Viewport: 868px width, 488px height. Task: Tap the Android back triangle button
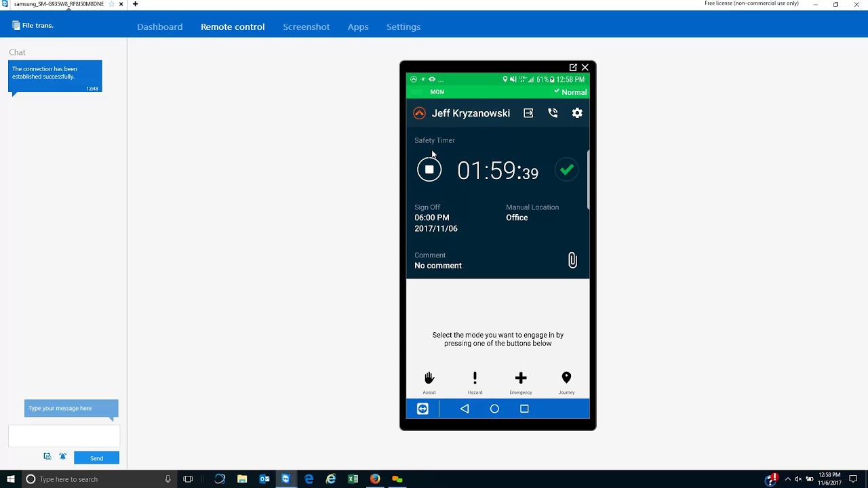(465, 409)
